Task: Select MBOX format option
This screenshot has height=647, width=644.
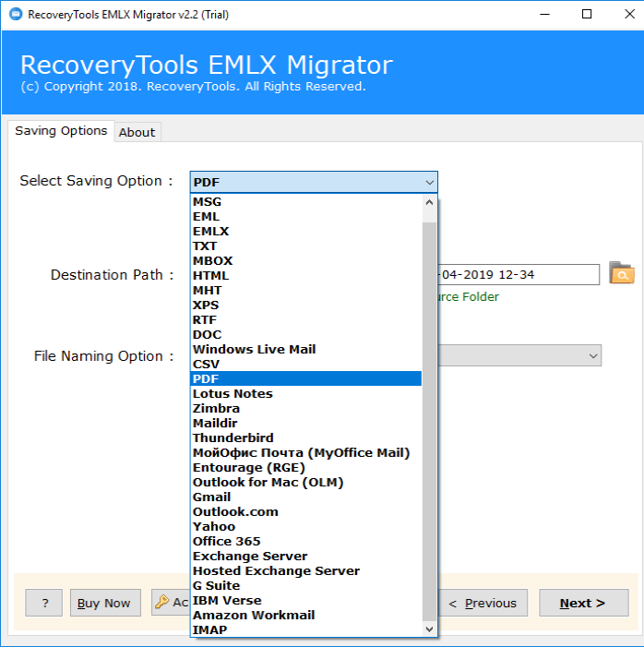Action: 305,261
